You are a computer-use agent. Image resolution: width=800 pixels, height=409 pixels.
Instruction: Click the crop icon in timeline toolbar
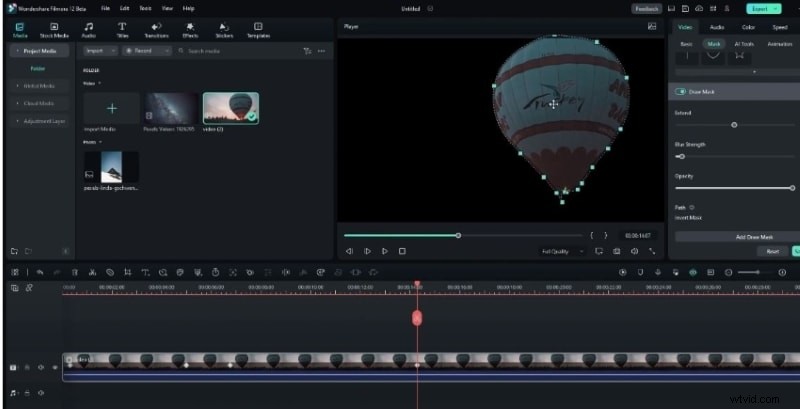[x=128, y=273]
